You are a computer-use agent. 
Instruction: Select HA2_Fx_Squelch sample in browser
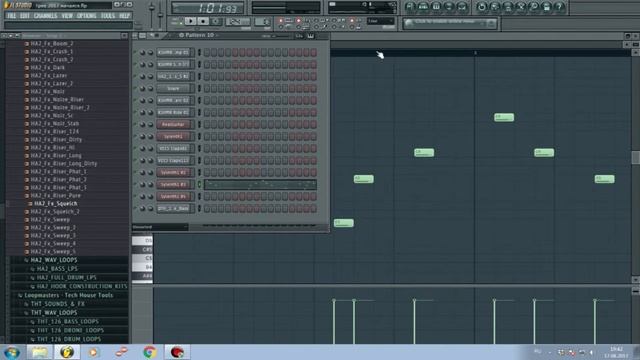(56, 204)
